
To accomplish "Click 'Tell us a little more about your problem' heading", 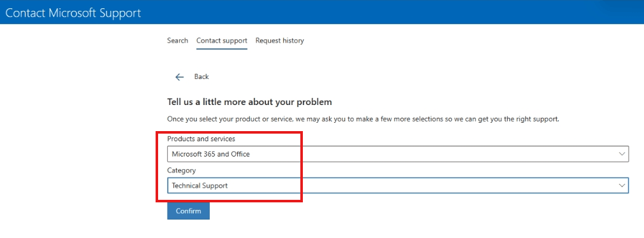I will 249,102.
